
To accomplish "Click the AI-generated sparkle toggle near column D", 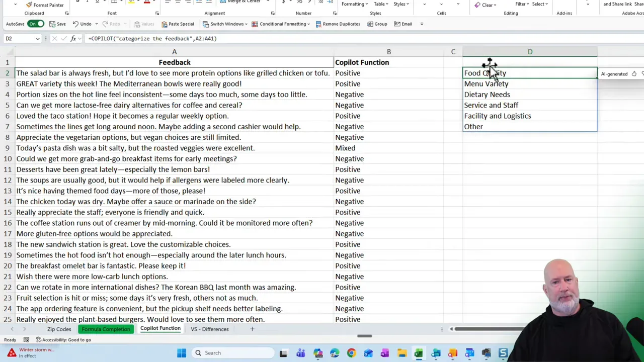I will [x=634, y=74].
